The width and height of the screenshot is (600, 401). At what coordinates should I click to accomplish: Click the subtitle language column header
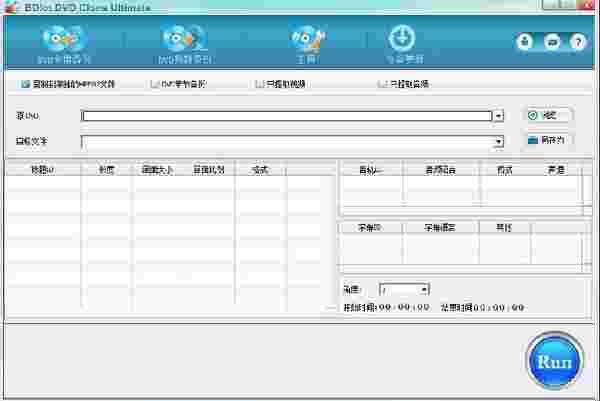[x=440, y=228]
